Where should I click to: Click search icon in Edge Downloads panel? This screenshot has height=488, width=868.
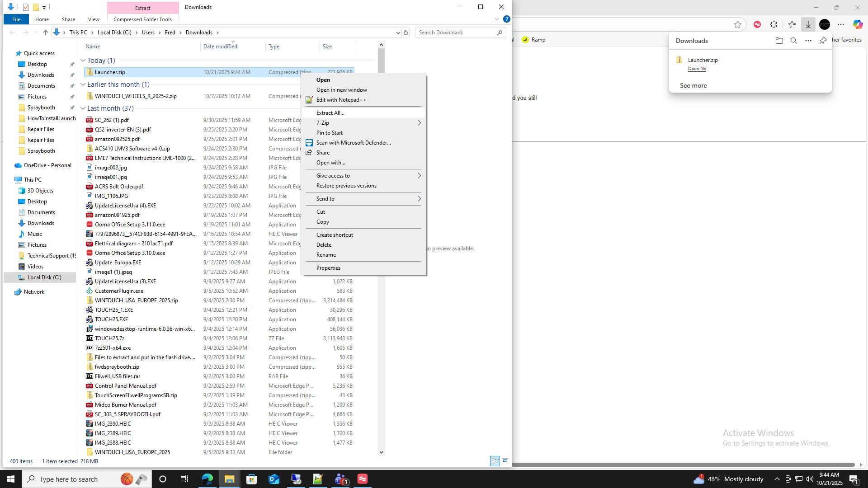pyautogui.click(x=793, y=41)
